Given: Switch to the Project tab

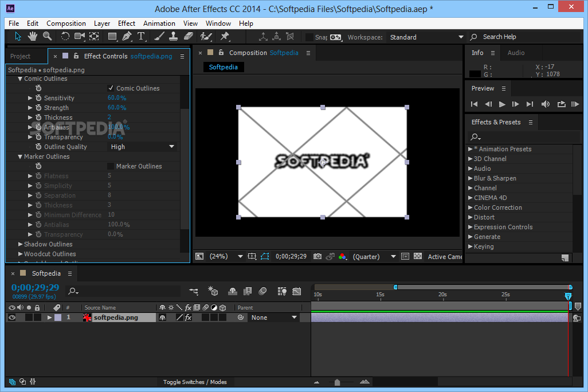Looking at the screenshot, I should [x=20, y=56].
